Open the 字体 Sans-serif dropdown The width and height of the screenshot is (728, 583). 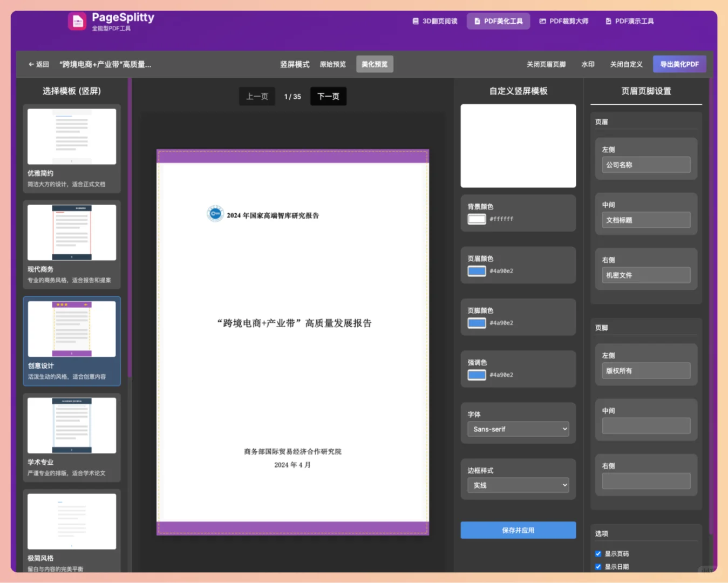tap(518, 429)
